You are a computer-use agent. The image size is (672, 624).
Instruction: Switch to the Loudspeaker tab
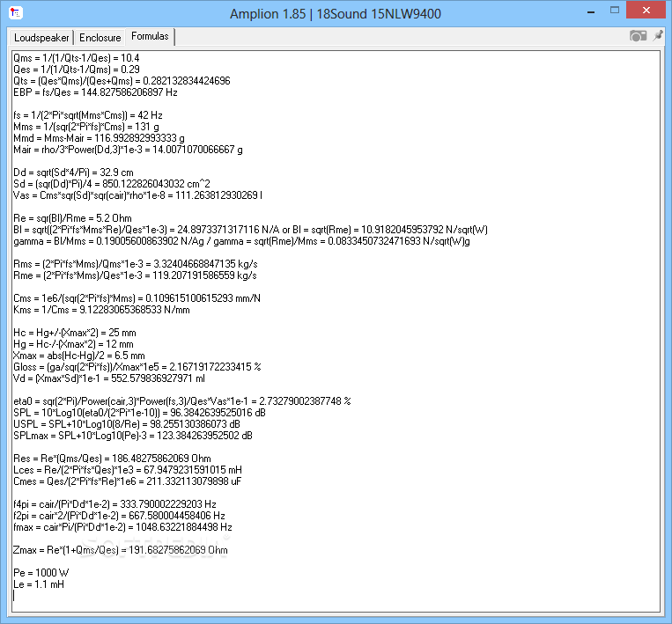pos(41,38)
